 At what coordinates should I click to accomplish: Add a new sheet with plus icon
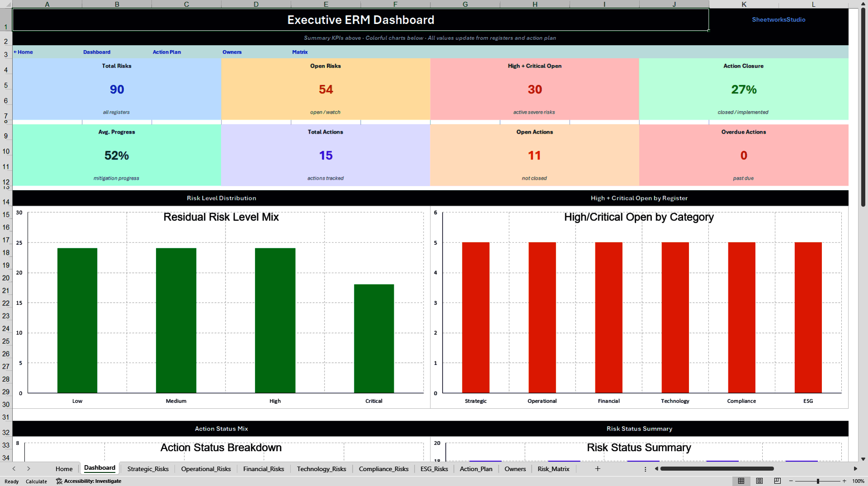[x=598, y=469]
